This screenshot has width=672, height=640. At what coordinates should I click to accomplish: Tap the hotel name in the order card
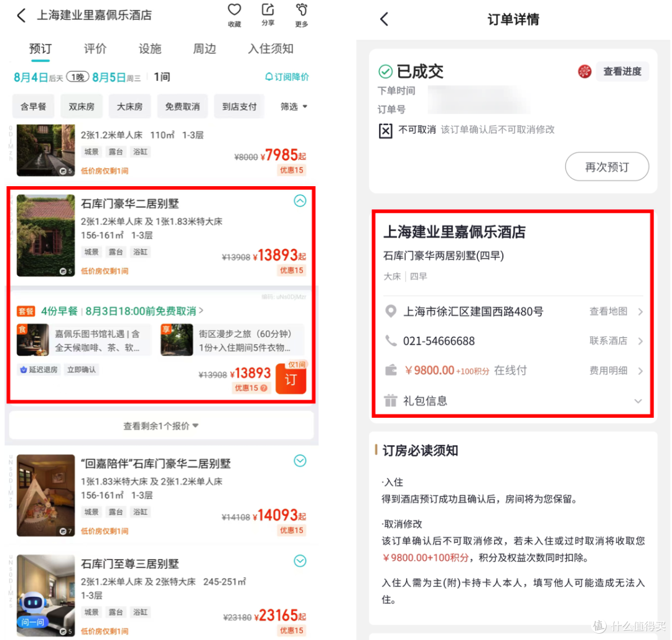tap(454, 232)
